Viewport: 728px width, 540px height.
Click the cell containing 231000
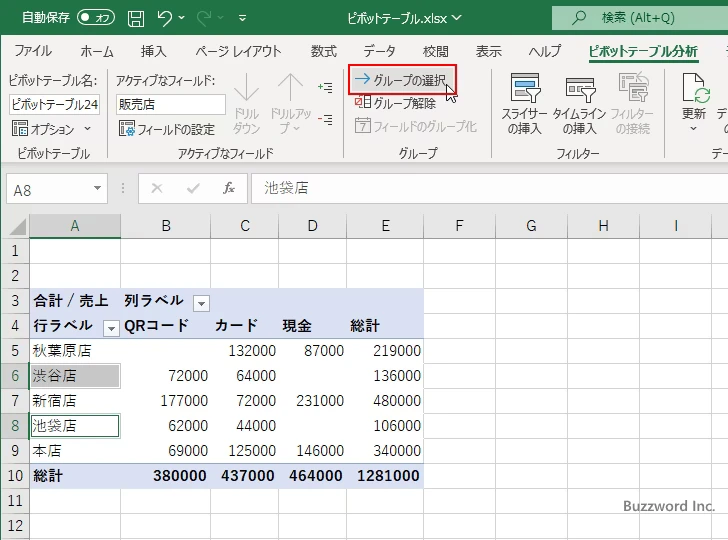pyautogui.click(x=312, y=401)
